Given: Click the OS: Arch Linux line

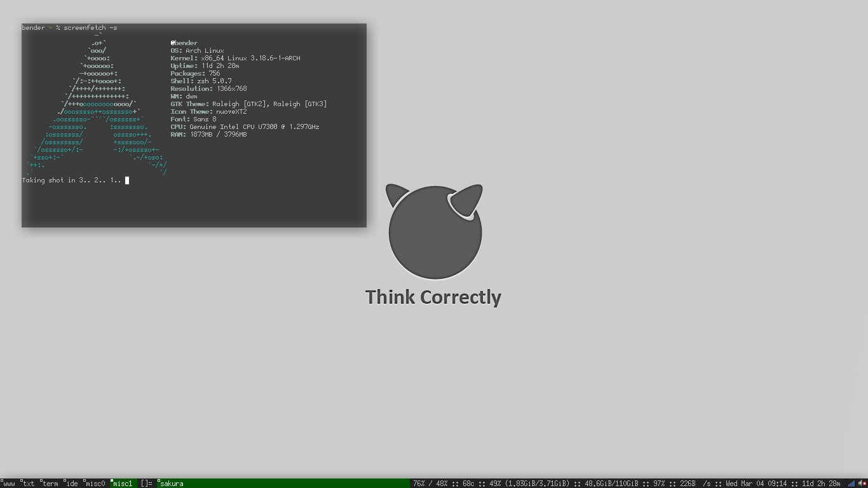Looking at the screenshot, I should pyautogui.click(x=197, y=51).
